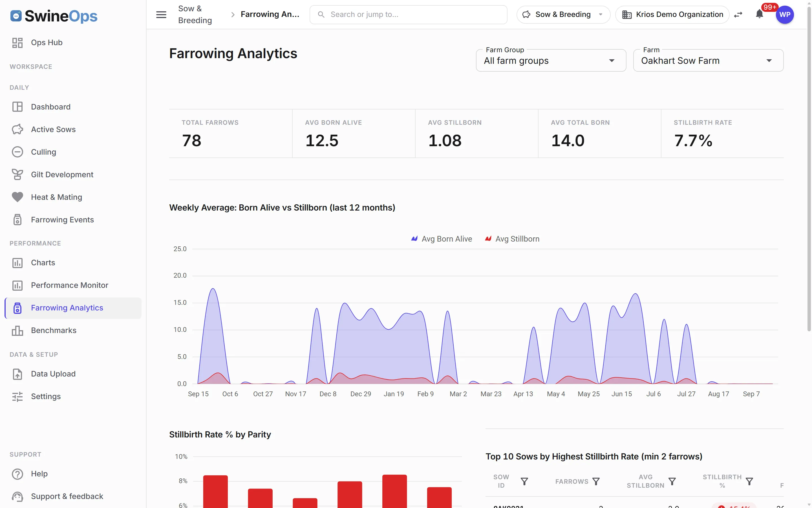Navigate to Gilt Development
Screen dimensions: 812x508
coord(73,174)
